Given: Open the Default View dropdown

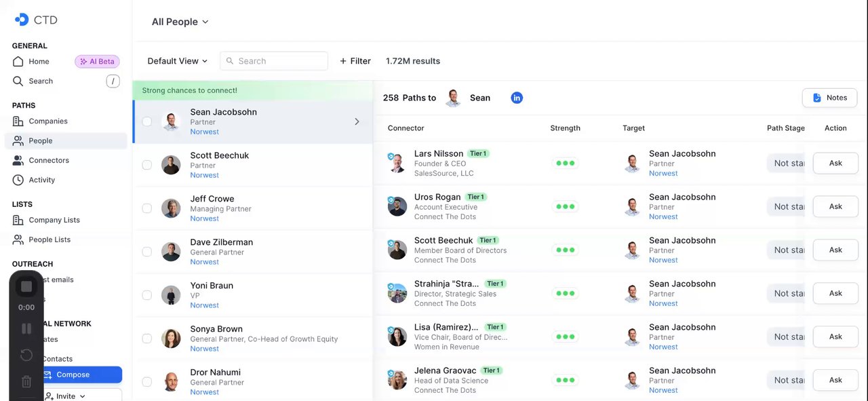Looking at the screenshot, I should (178, 61).
